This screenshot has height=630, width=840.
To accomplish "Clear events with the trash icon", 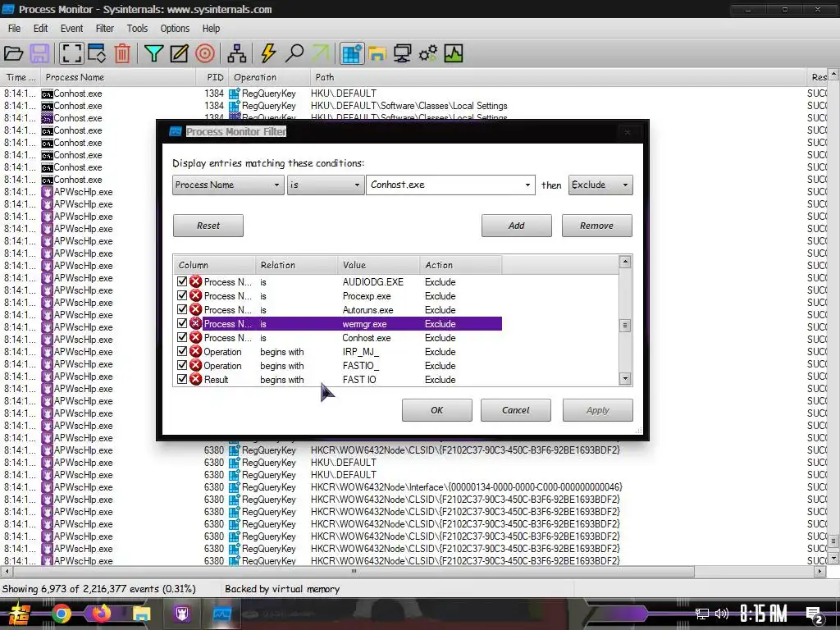I will point(122,53).
